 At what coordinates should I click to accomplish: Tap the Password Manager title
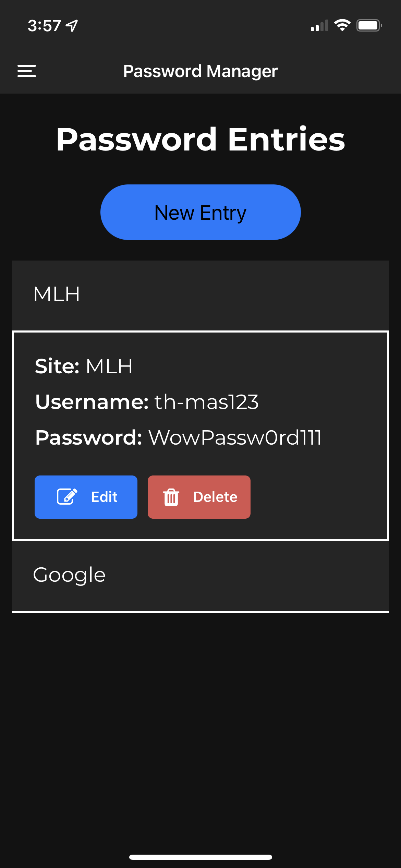pos(200,72)
